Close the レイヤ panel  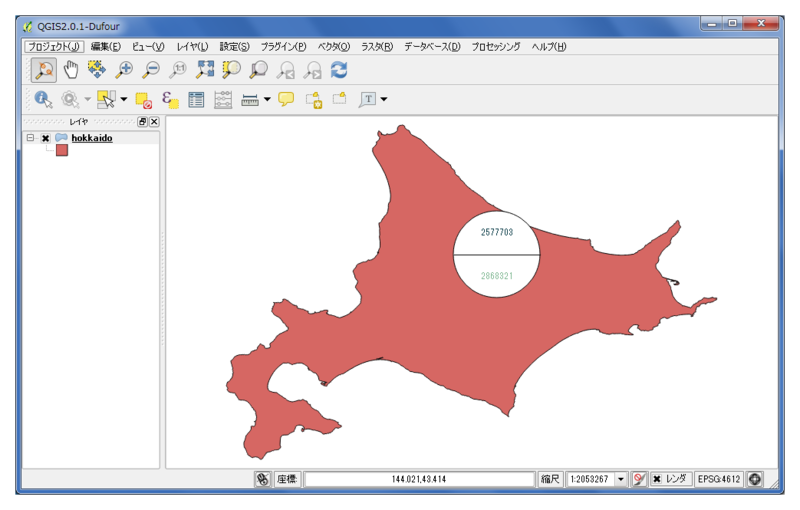click(x=154, y=121)
